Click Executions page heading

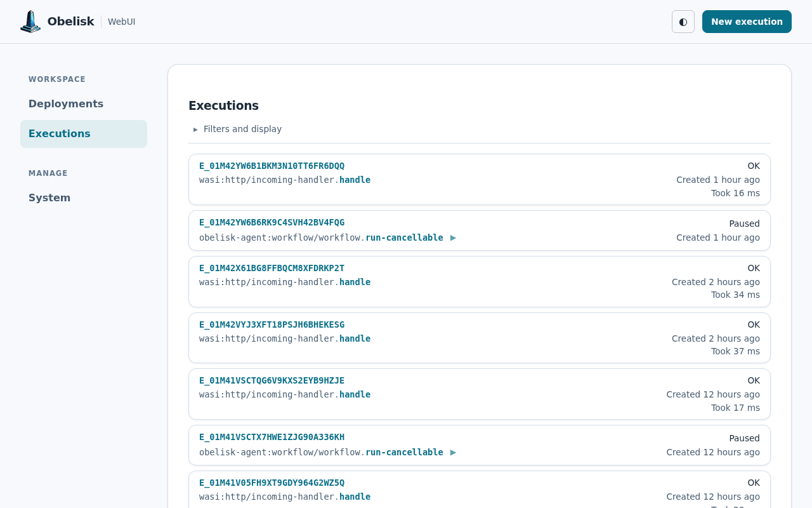223,105
